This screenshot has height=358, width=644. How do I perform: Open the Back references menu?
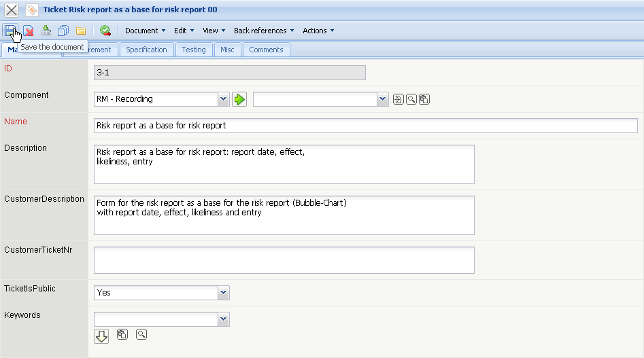tap(264, 31)
